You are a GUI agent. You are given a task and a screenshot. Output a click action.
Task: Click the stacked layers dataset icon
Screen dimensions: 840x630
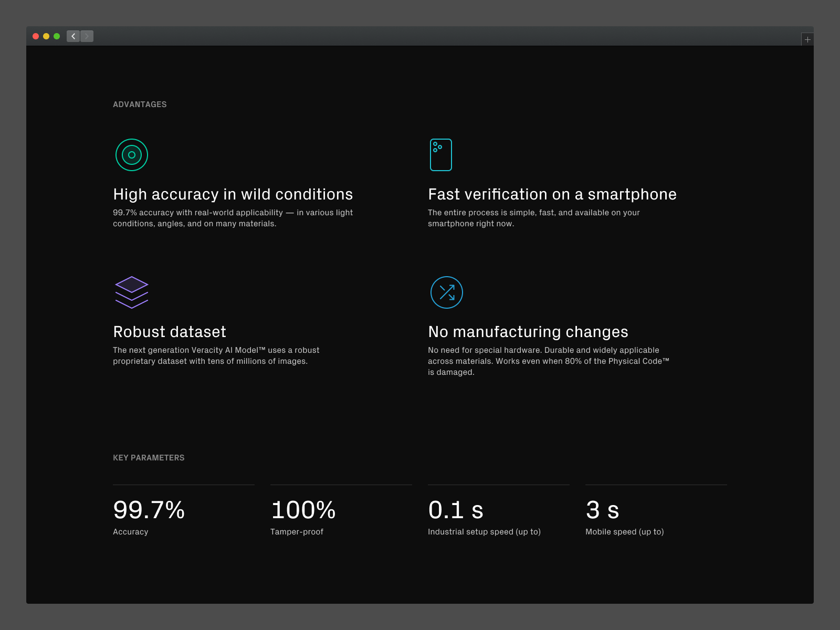click(x=131, y=292)
